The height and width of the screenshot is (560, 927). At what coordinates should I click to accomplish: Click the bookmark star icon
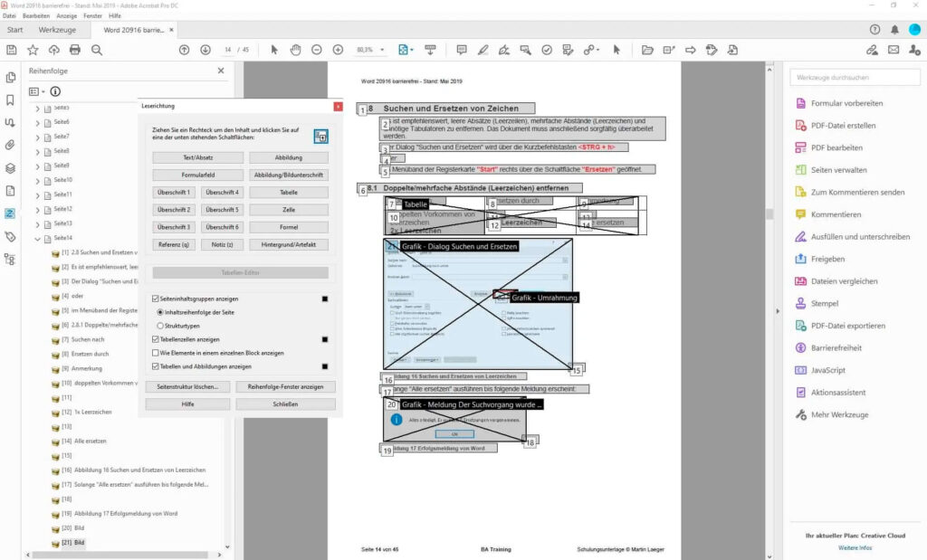point(33,51)
